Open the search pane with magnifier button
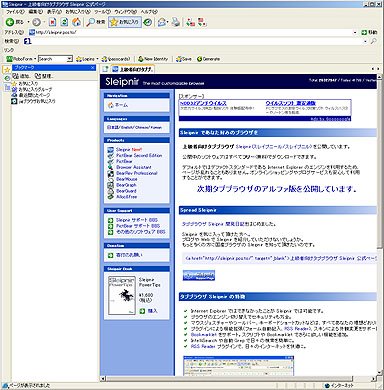 96,22
